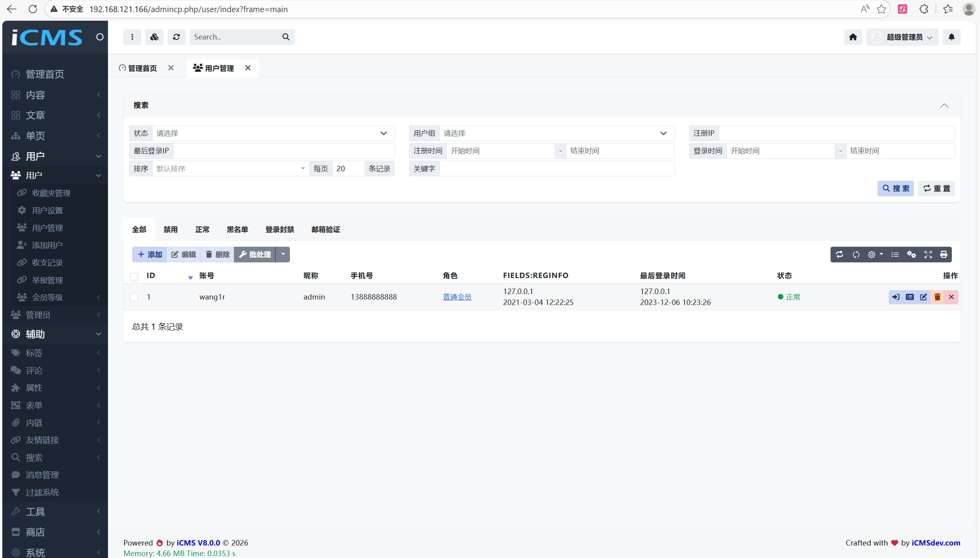Click the 搜索 search button
Image resolution: width=980 pixels, height=558 pixels.
pos(895,188)
